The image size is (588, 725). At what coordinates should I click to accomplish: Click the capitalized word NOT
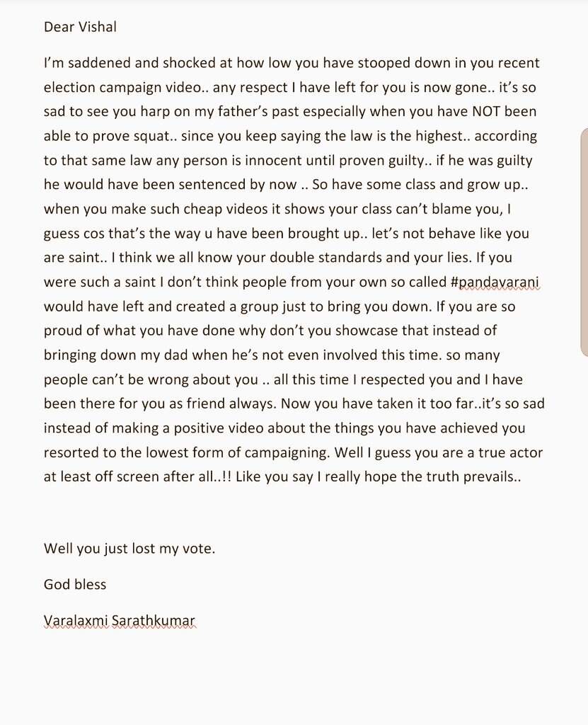486,111
